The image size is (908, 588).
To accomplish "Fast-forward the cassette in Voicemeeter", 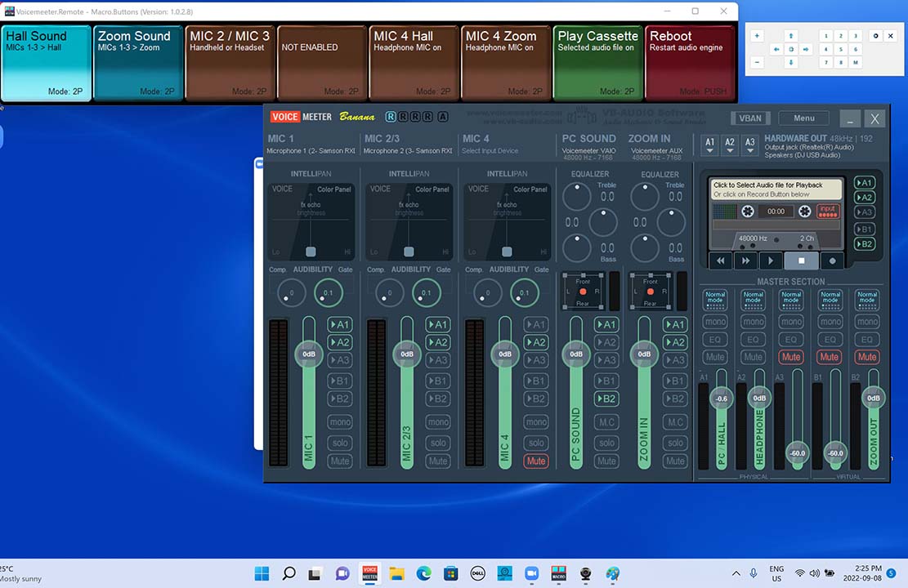I will [x=746, y=261].
